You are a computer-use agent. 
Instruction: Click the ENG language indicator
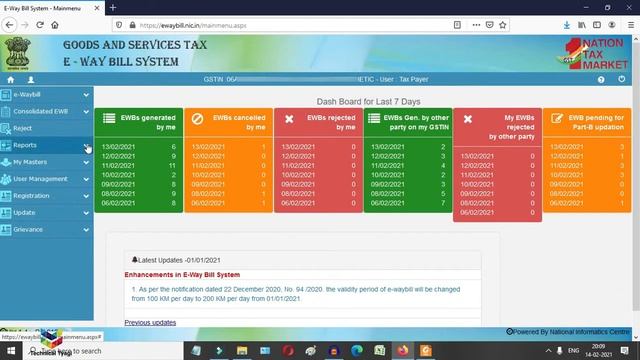click(x=573, y=351)
